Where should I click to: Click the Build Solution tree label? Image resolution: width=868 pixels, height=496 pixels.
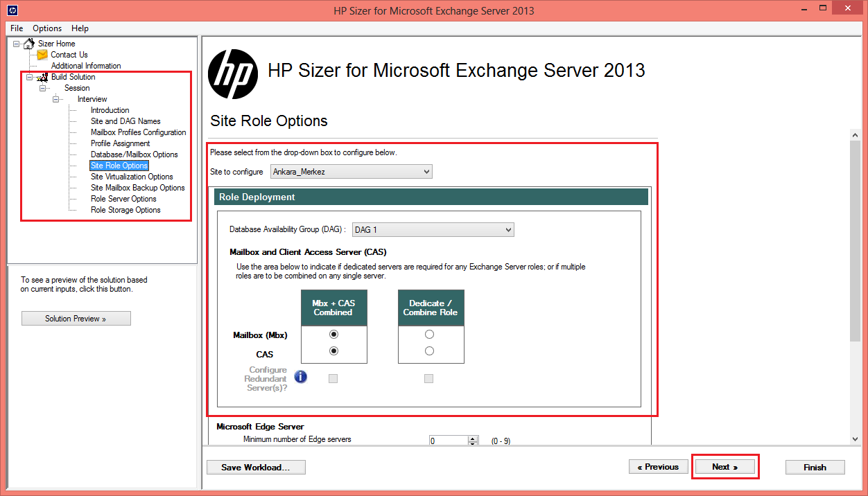[73, 77]
